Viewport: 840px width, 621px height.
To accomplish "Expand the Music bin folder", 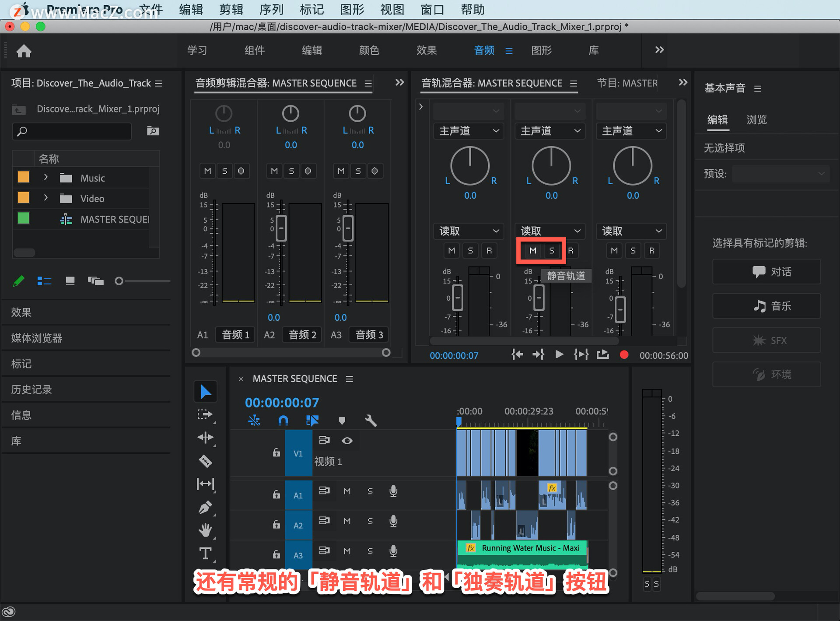I will (x=45, y=178).
